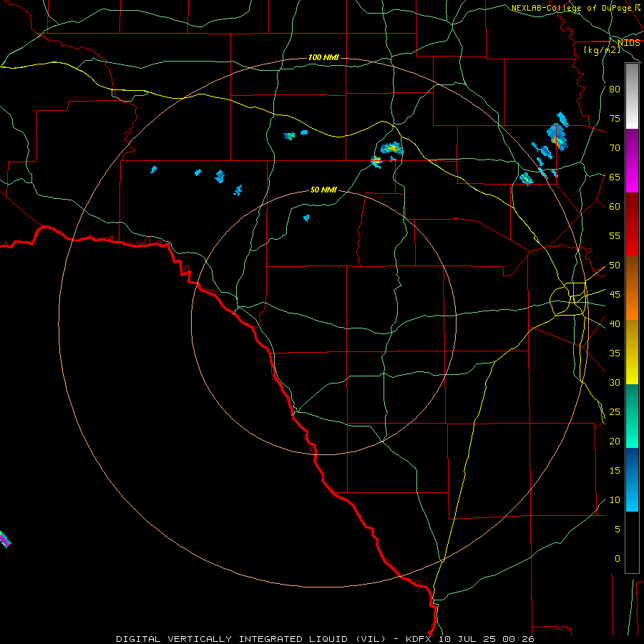The width and height of the screenshot is (644, 644).
Task: Click the 65 value on the color scale
Action: (615, 177)
